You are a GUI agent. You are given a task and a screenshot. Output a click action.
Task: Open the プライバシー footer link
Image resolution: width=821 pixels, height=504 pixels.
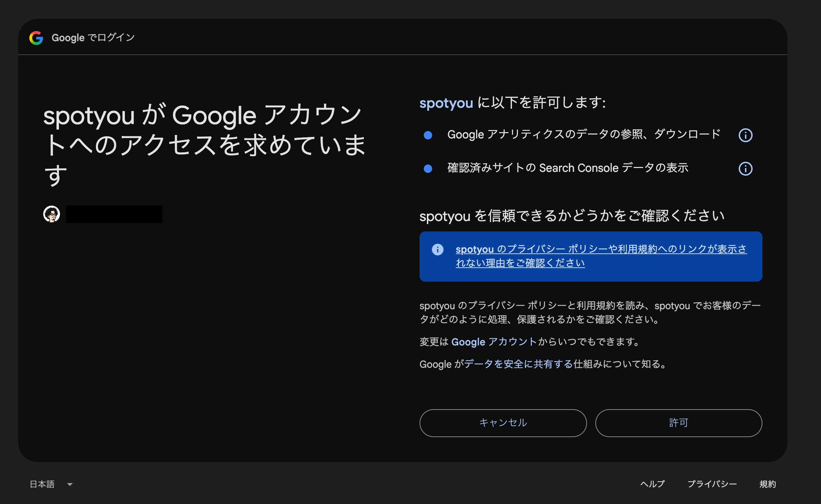pos(712,484)
